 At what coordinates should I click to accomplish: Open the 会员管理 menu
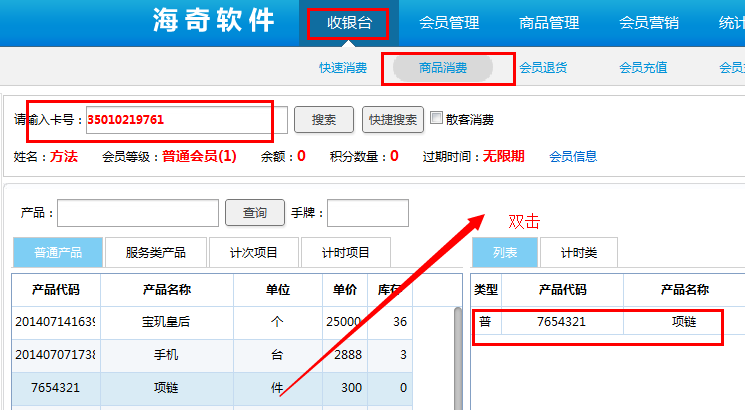(x=449, y=22)
